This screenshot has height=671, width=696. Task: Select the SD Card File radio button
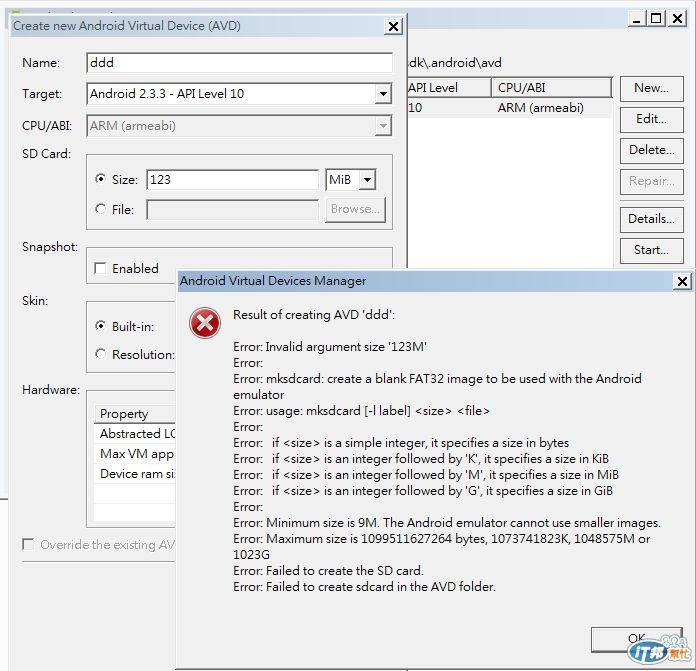click(101, 209)
